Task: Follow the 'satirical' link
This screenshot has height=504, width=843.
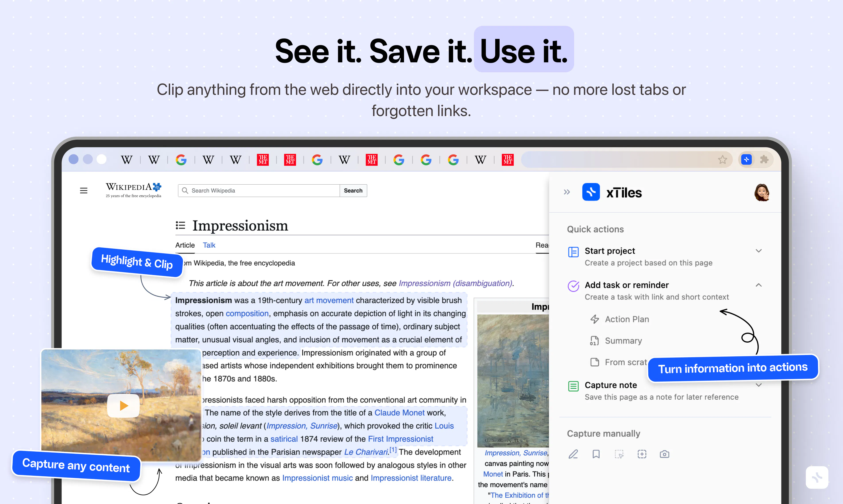Action: 284,439
